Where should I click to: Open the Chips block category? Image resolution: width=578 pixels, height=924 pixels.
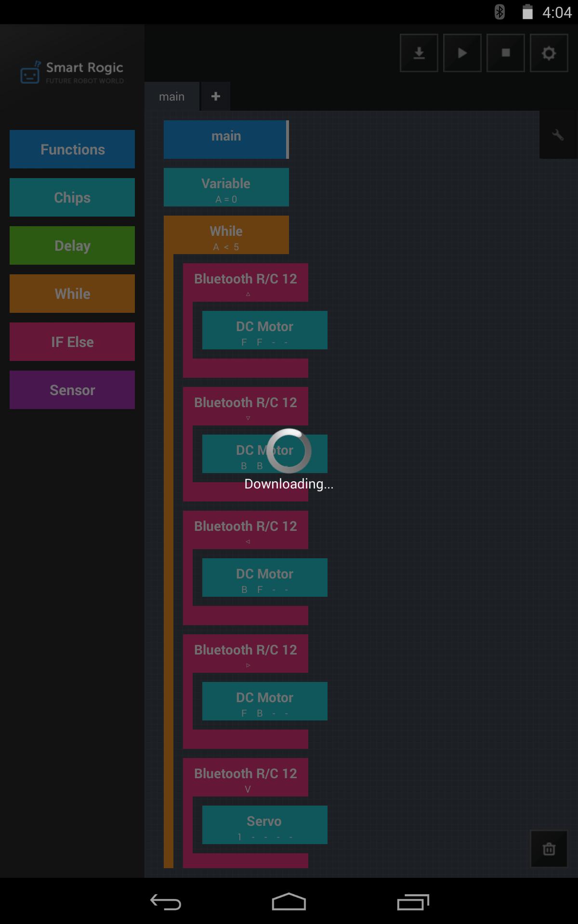point(72,197)
